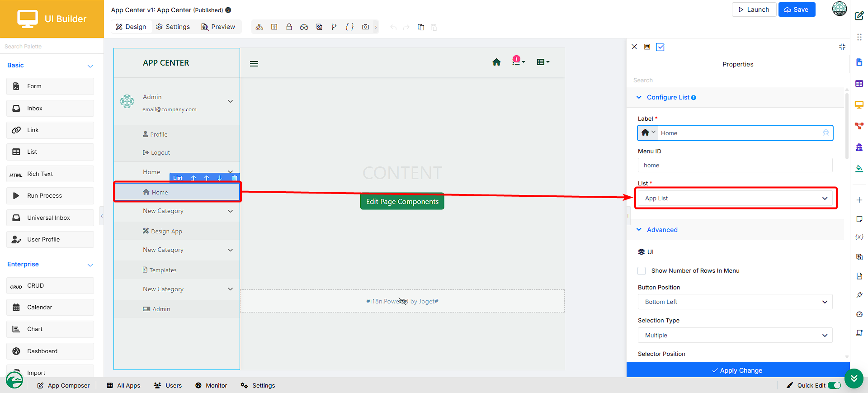Image resolution: width=868 pixels, height=393 pixels.
Task: Click the red process flow icon in right sidebar
Action: (859, 126)
